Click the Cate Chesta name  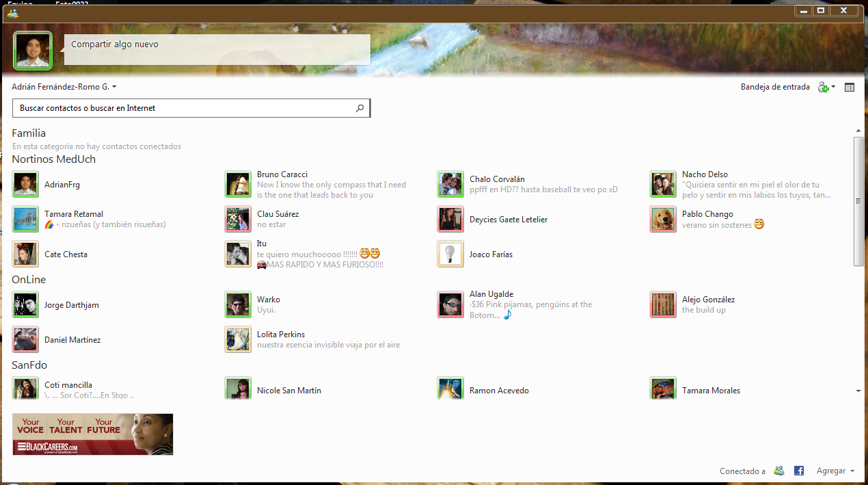pyautogui.click(x=66, y=254)
